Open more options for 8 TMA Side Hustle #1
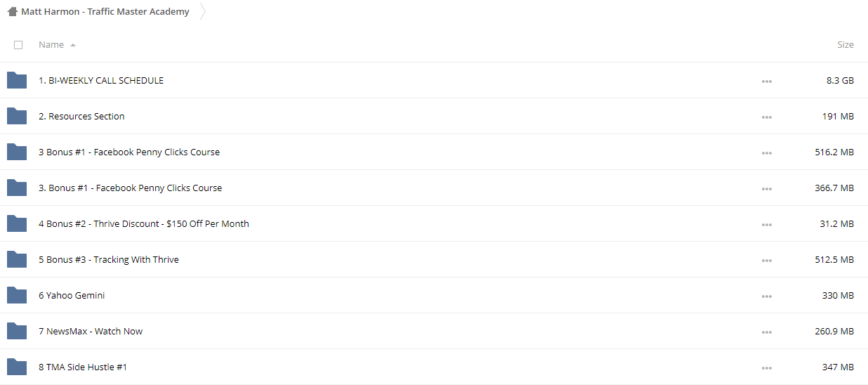 tap(766, 367)
